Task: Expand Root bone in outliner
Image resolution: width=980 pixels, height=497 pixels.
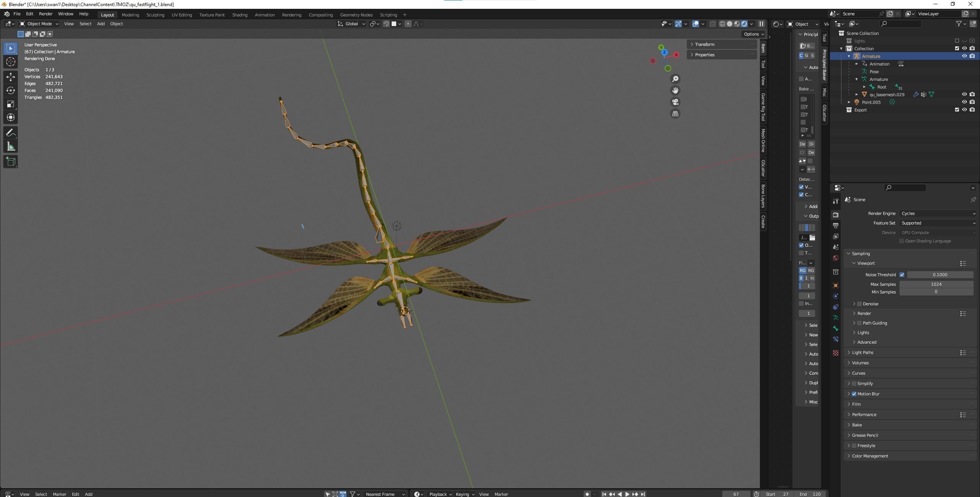Action: tap(864, 87)
